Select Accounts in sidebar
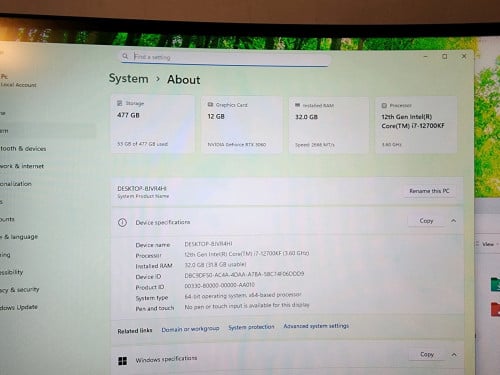Screen dimensions: 500x375 [x=7, y=219]
